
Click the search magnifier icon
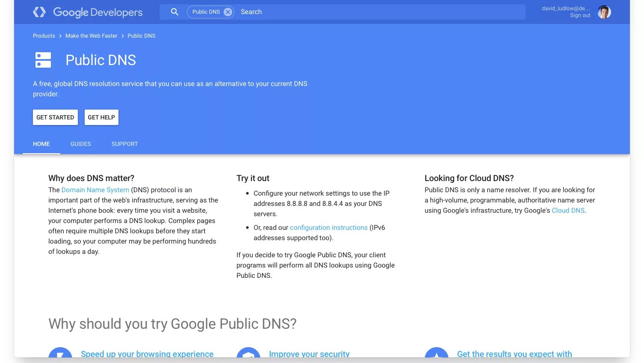174,12
